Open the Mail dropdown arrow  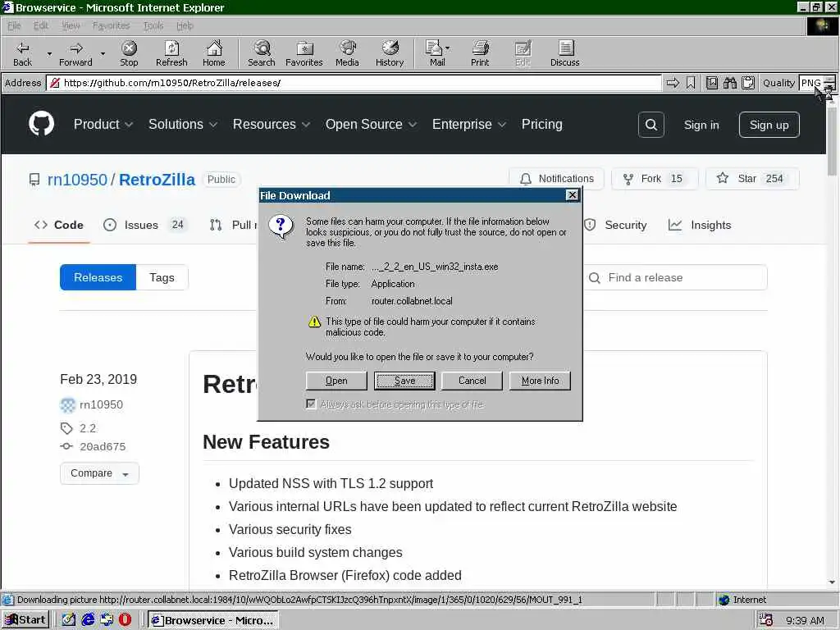pyautogui.click(x=448, y=48)
